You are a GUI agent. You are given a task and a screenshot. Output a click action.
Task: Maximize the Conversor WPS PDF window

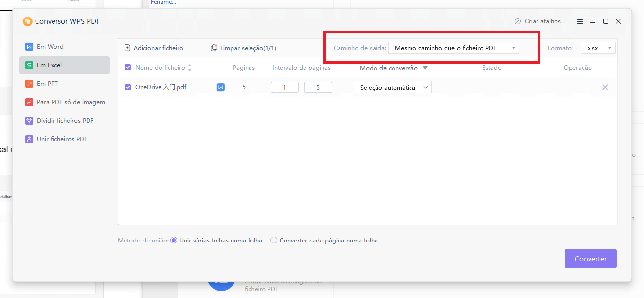606,21
